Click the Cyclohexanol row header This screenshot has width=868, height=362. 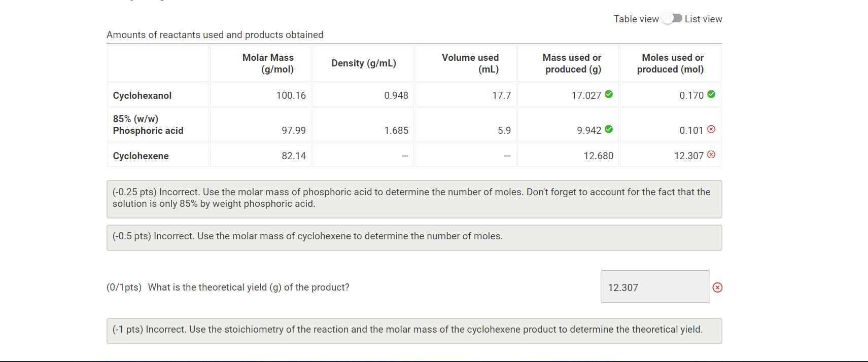tap(142, 95)
